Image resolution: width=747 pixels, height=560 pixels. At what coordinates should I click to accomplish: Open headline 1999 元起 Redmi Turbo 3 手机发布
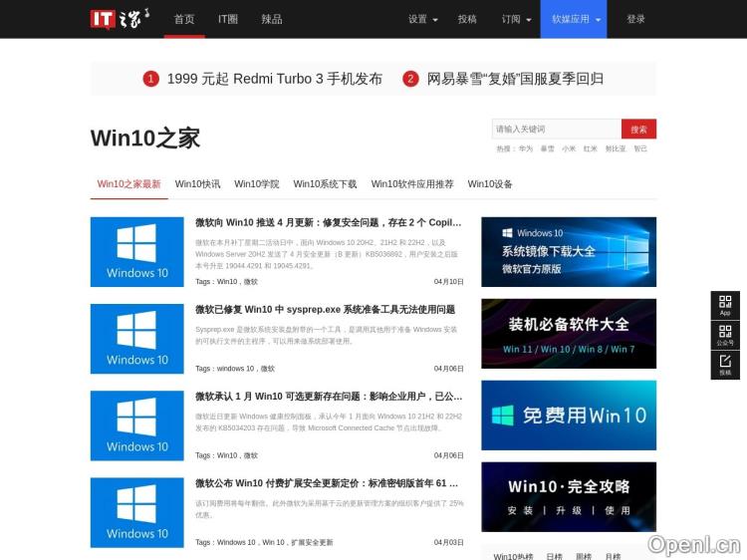tap(275, 79)
